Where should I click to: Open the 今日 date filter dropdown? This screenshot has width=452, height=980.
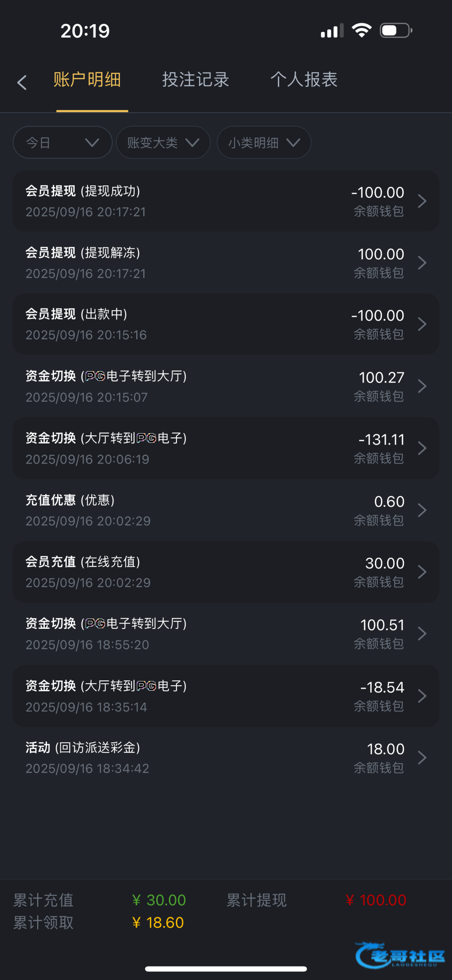[62, 143]
